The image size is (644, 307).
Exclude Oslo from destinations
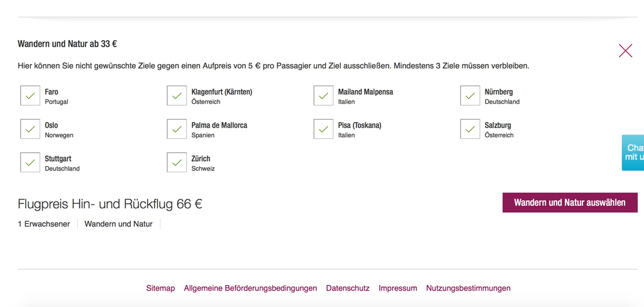click(x=30, y=129)
